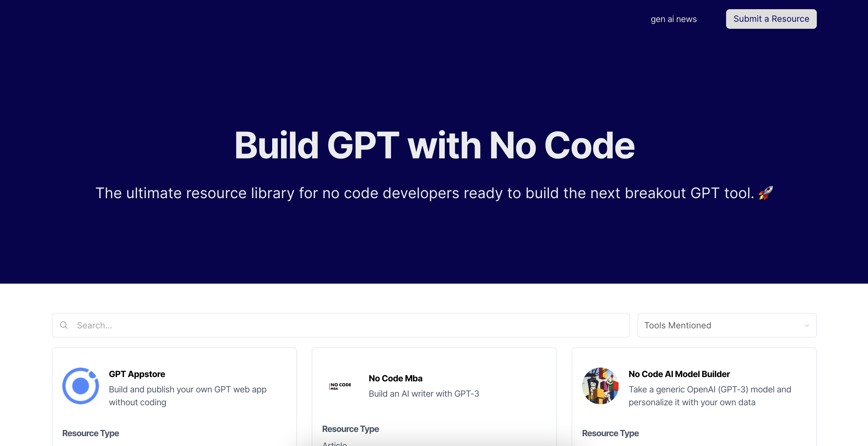Click the search magnifier icon

click(64, 325)
